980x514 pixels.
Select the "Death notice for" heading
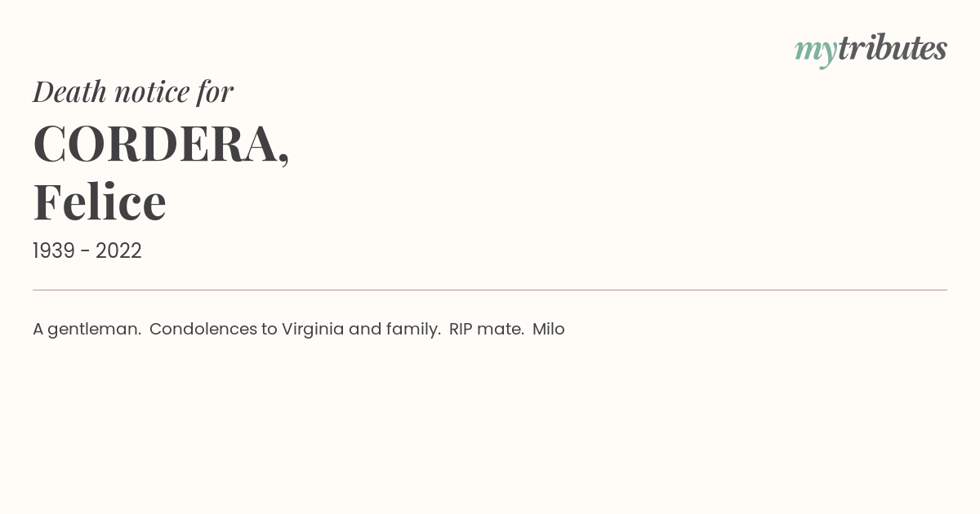[x=133, y=91]
